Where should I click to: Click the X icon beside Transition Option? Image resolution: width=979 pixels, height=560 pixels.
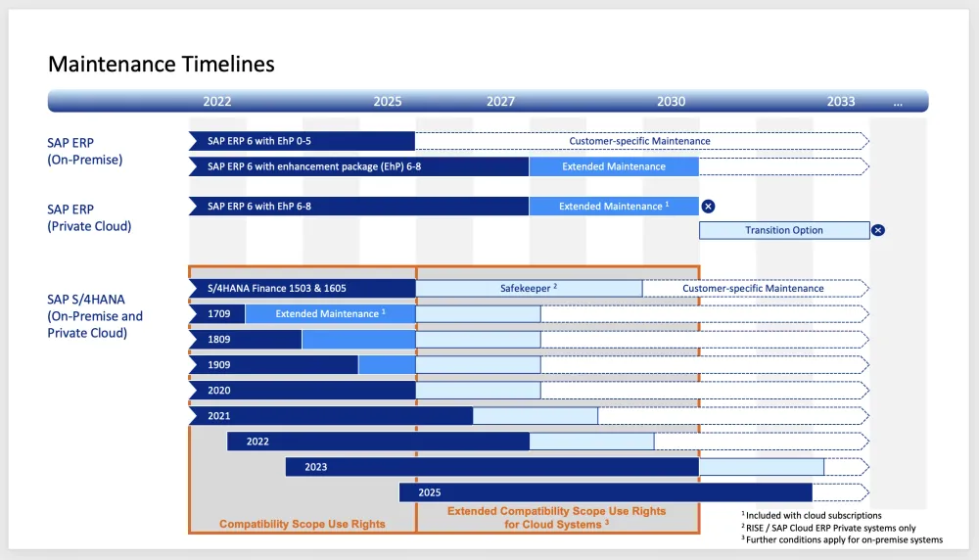(x=878, y=230)
